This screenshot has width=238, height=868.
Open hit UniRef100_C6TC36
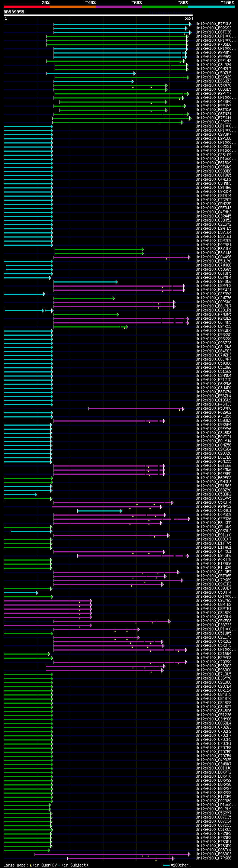pyautogui.click(x=213, y=32)
